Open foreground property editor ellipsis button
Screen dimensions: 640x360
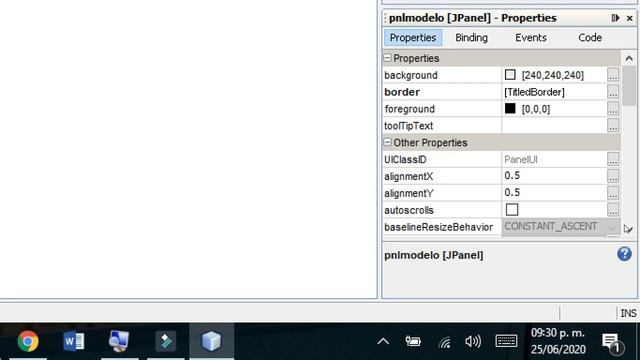[613, 109]
